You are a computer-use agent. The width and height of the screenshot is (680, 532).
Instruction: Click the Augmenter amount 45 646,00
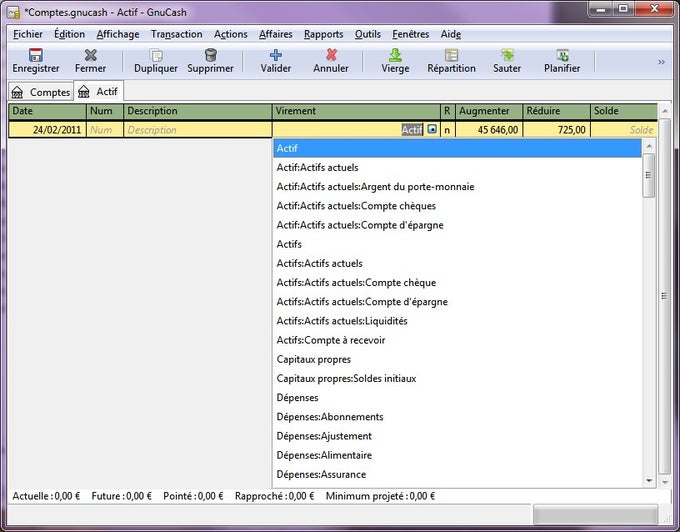(x=489, y=130)
